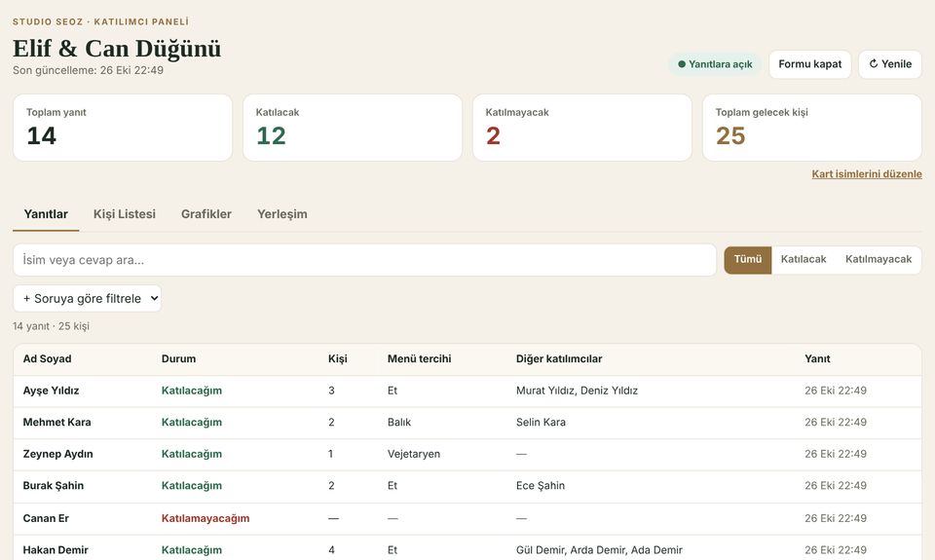Click Katılacağım status in Ayşe Yıldız row
The image size is (935, 560).
[x=192, y=391]
